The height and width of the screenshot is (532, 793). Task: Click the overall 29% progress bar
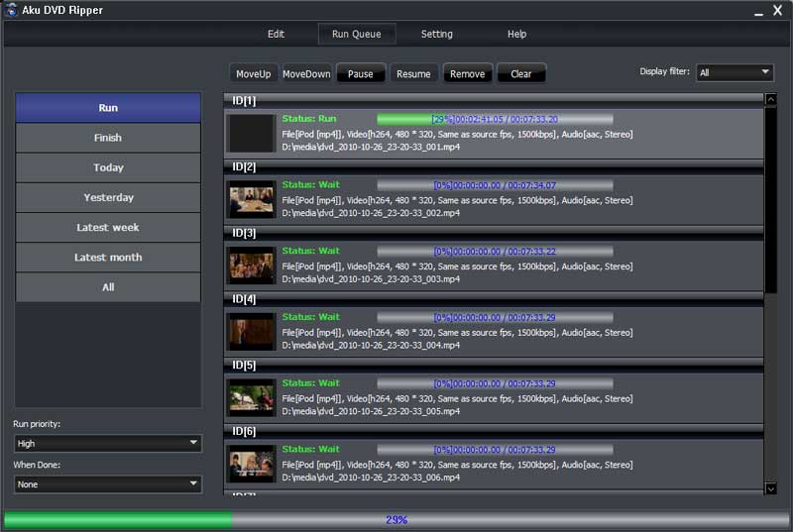coord(396,519)
